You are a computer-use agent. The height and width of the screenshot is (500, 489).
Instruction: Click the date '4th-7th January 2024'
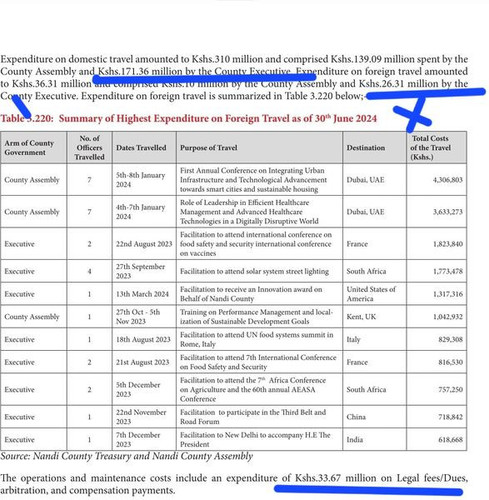(x=140, y=212)
